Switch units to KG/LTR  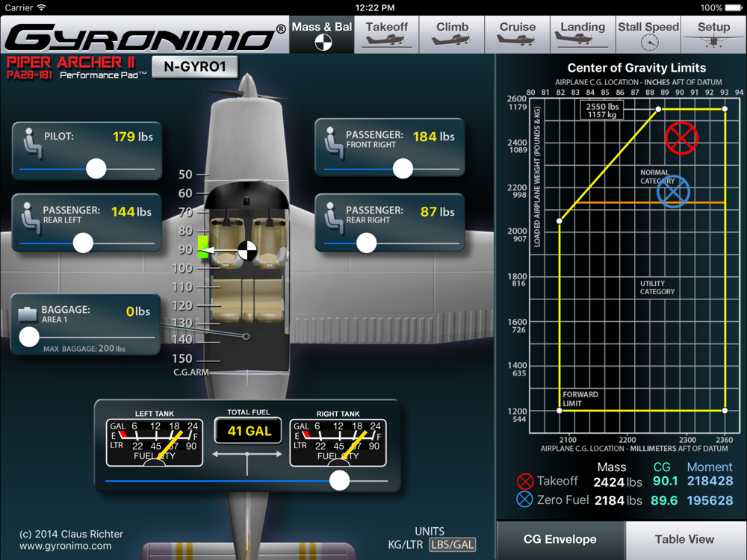(406, 545)
